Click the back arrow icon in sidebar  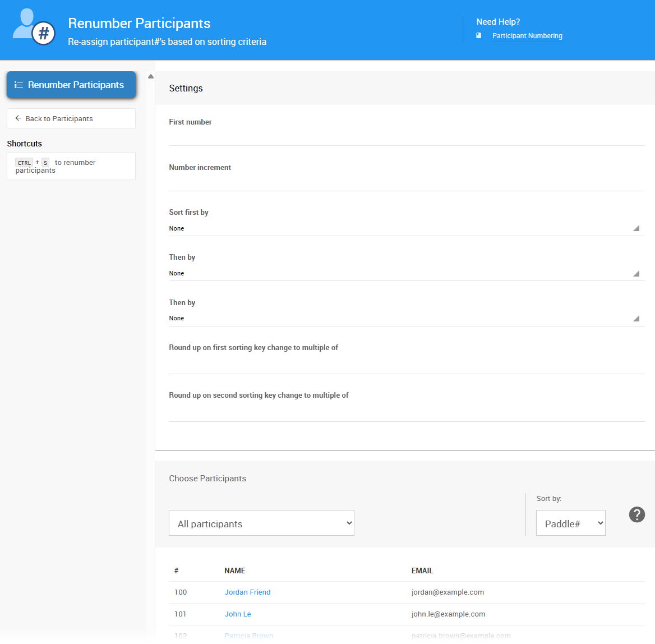click(x=18, y=118)
